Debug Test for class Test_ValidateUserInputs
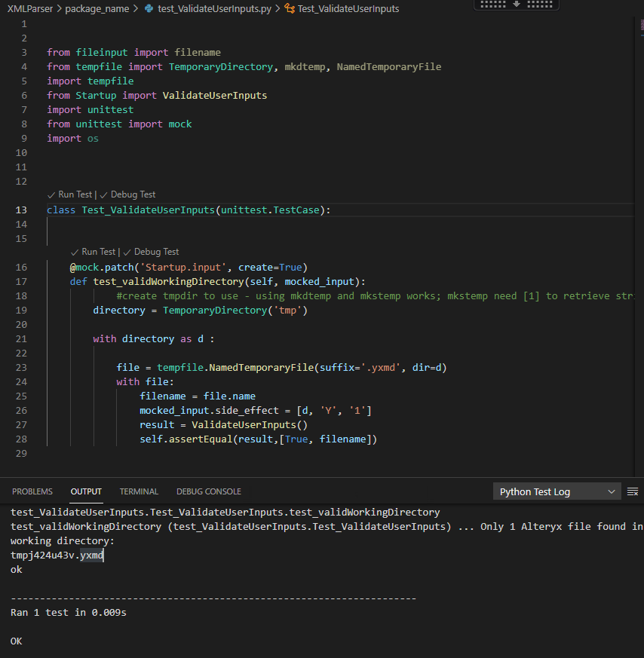 133,194
